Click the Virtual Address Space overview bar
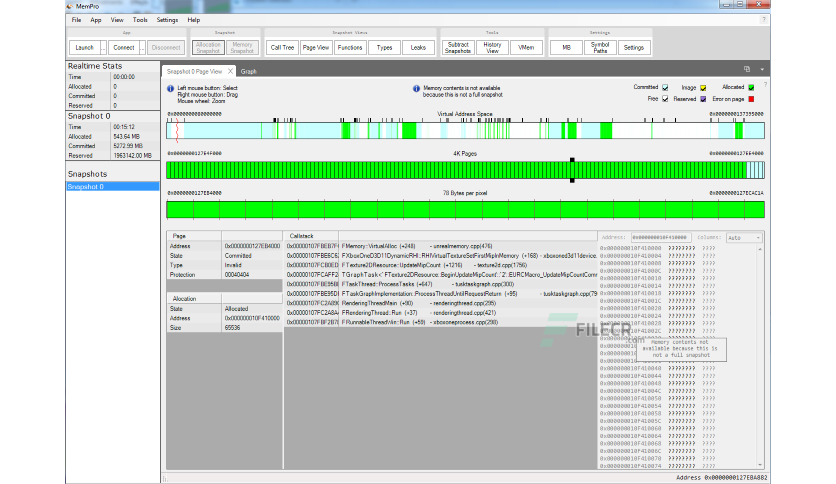Screen dimensions: 836x484 tap(465, 131)
